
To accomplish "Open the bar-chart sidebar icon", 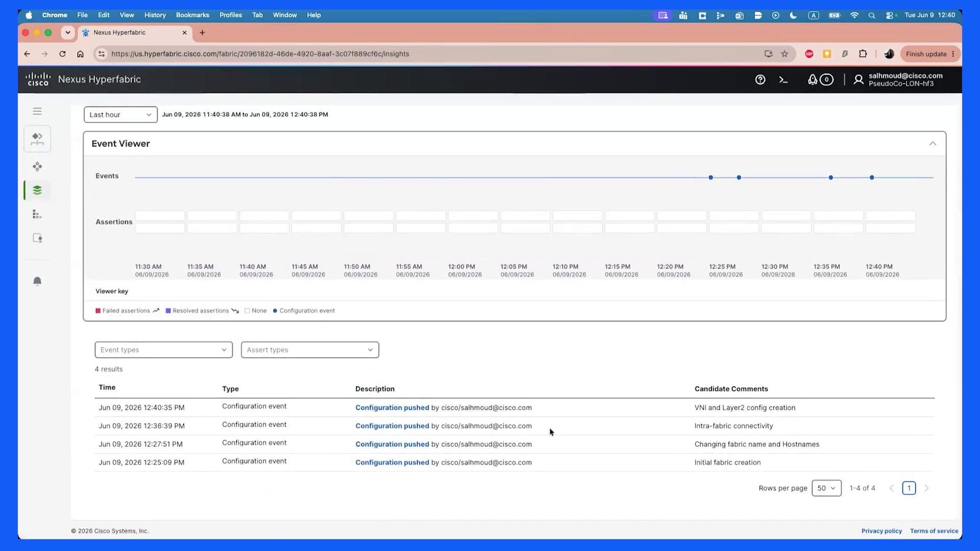I will click(x=37, y=214).
